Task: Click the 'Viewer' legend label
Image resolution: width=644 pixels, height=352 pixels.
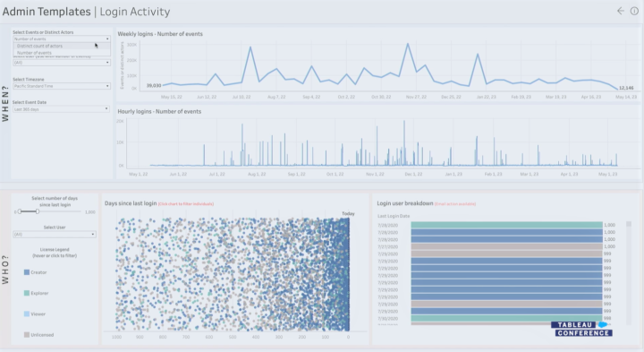Action: tap(38, 313)
